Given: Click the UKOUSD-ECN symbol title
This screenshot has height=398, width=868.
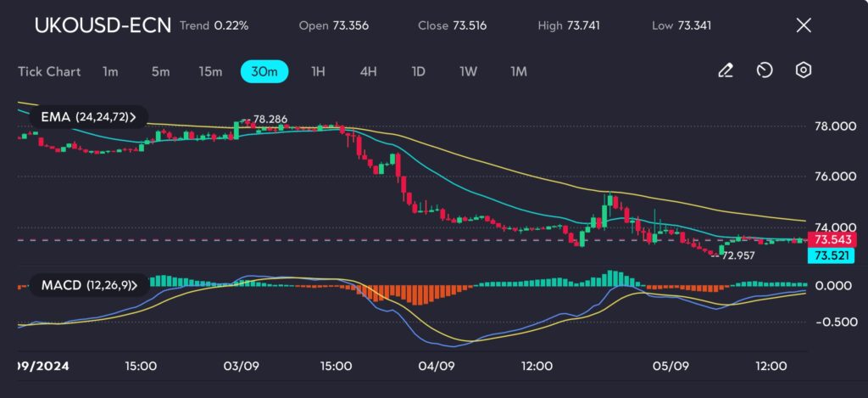Looking at the screenshot, I should (102, 25).
